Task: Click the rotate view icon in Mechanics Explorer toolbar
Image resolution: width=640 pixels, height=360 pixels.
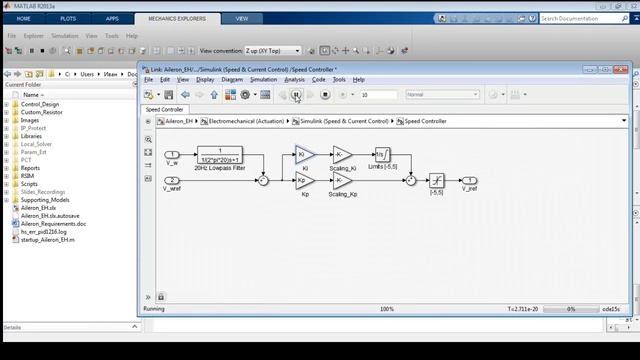Action: pyautogui.click(x=335, y=51)
